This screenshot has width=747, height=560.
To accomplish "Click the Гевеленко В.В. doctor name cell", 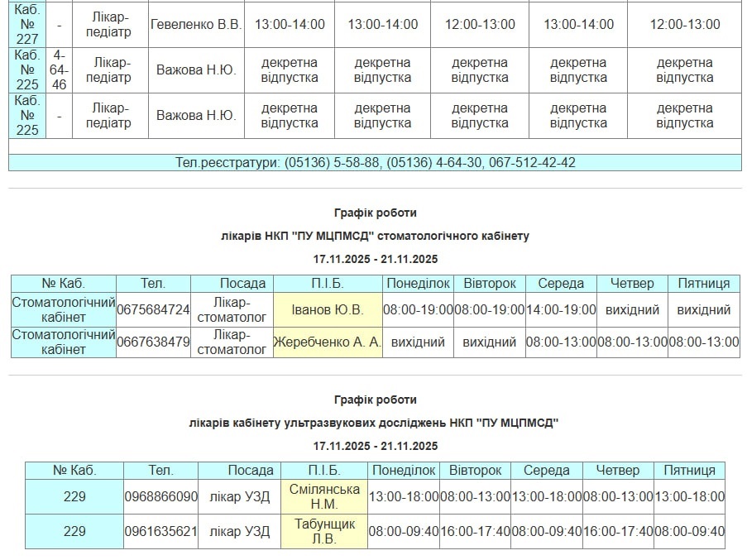I will coord(195,24).
